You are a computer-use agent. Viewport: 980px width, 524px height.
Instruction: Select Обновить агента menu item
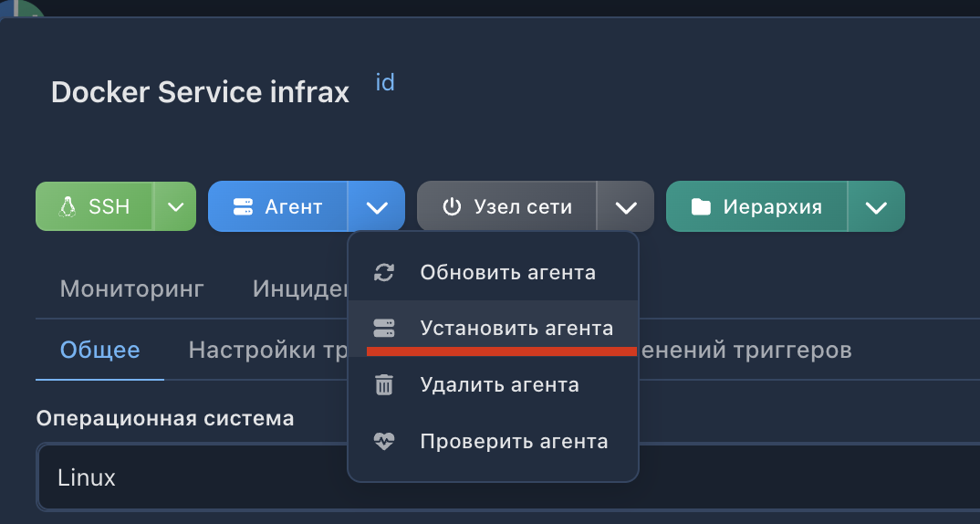507,272
